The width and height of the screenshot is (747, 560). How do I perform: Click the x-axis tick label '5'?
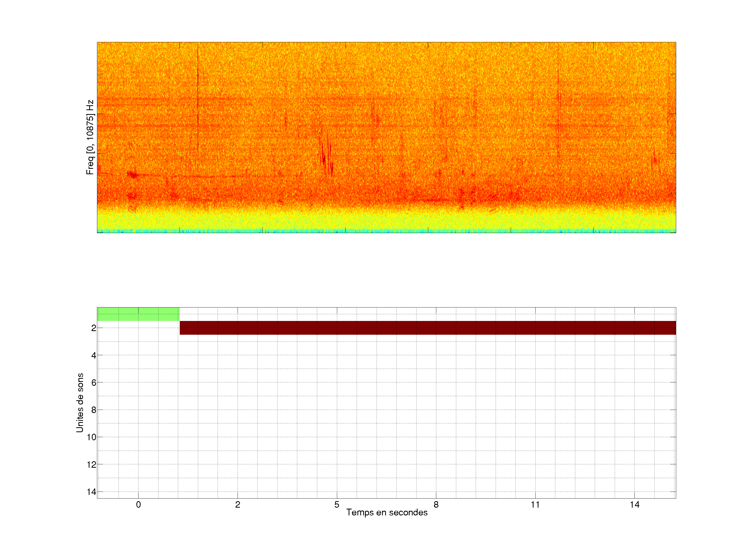tap(337, 505)
